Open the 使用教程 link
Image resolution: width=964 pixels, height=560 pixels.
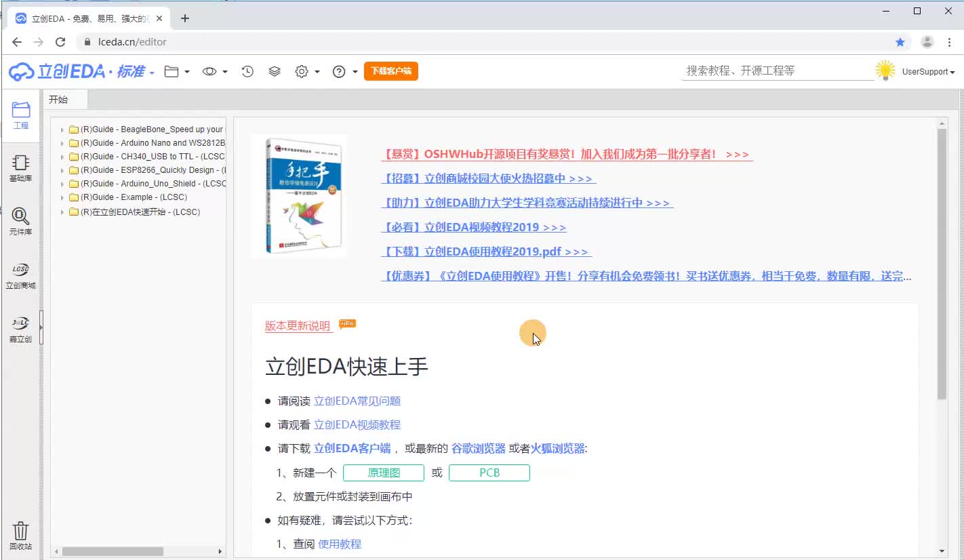(340, 544)
